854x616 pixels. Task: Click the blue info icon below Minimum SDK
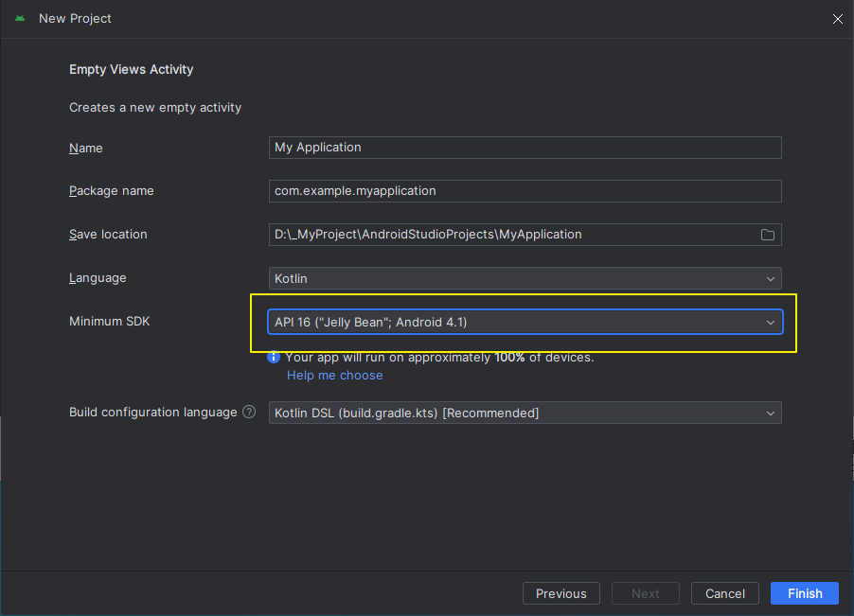click(274, 357)
